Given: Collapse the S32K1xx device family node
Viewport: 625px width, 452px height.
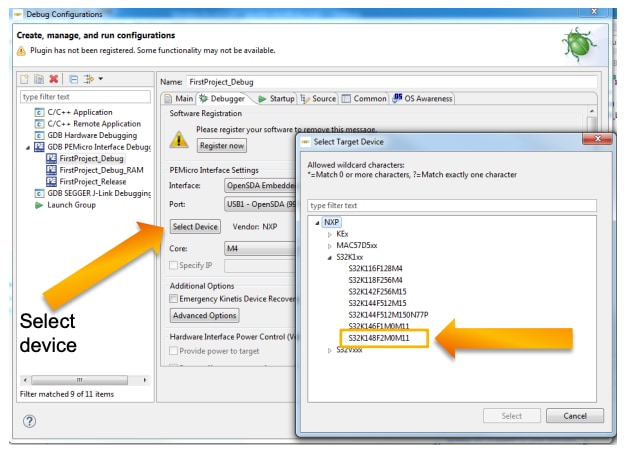Looking at the screenshot, I should click(x=330, y=257).
